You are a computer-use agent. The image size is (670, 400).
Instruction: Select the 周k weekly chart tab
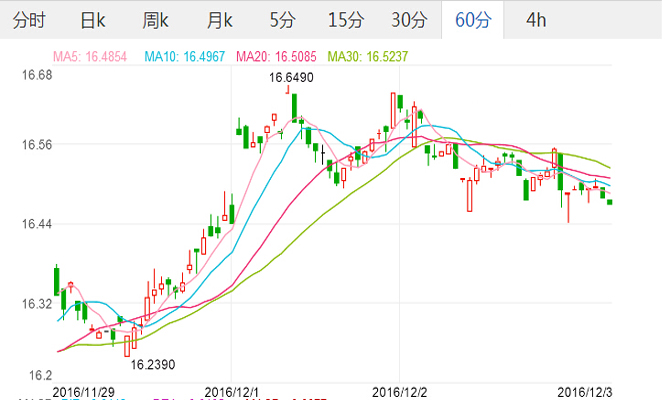tap(155, 20)
